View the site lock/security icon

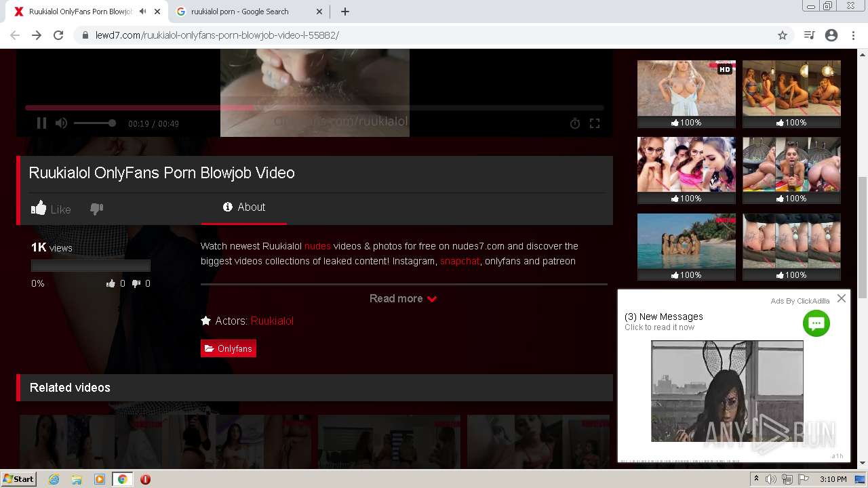85,35
